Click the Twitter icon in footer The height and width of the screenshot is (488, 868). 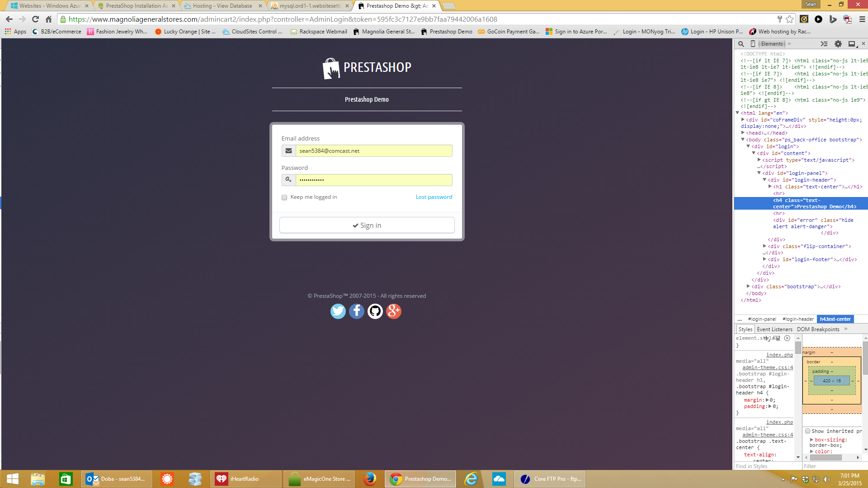pyautogui.click(x=338, y=311)
